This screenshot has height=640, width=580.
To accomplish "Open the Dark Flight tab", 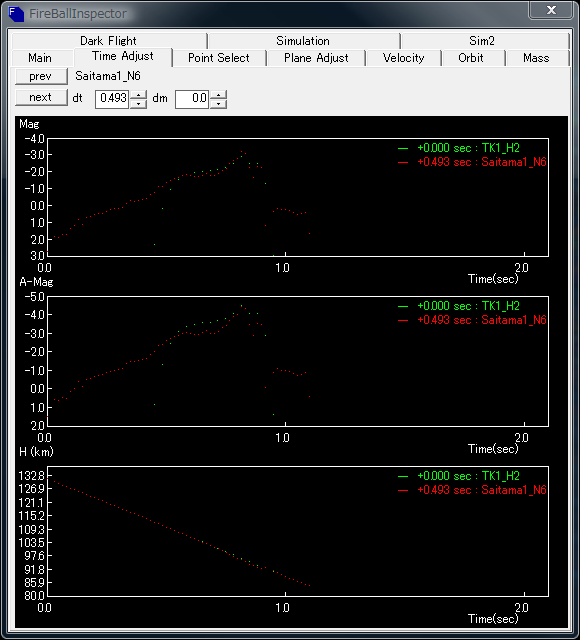I will [109, 41].
